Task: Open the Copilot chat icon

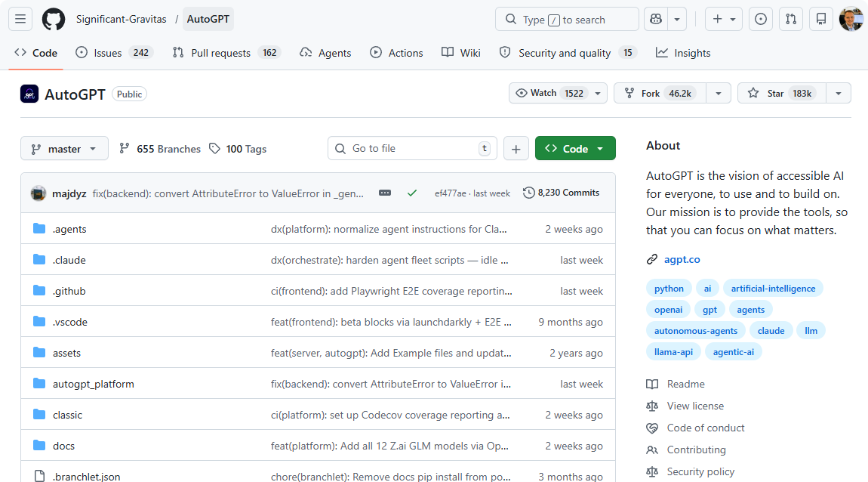Action: (656, 20)
